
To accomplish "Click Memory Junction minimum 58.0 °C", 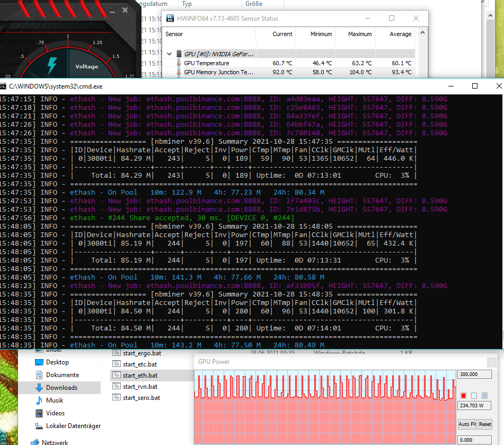I will point(322,72).
